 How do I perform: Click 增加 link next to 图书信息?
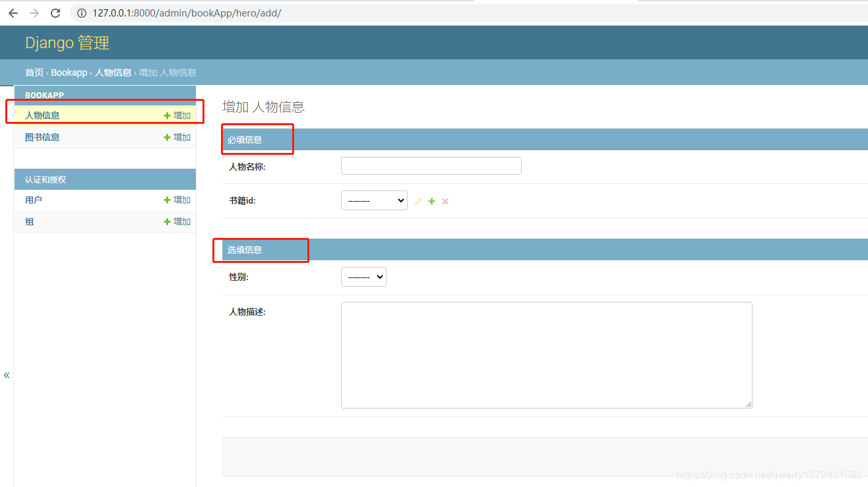coord(177,137)
